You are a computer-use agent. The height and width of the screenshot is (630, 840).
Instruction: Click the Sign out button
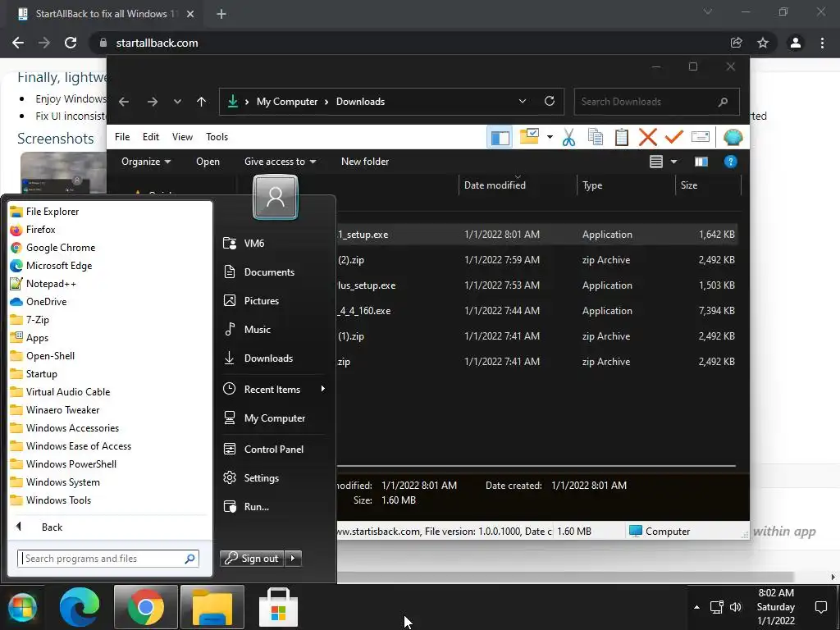point(252,559)
